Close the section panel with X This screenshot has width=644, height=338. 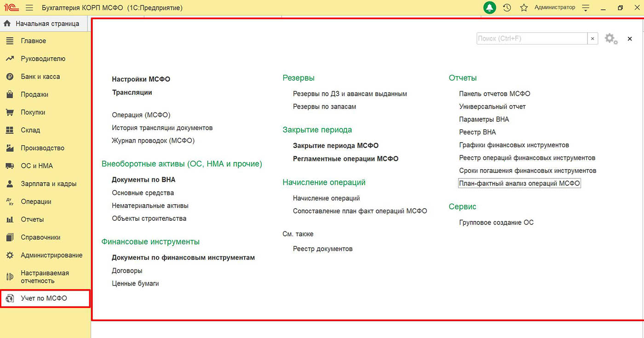630,39
